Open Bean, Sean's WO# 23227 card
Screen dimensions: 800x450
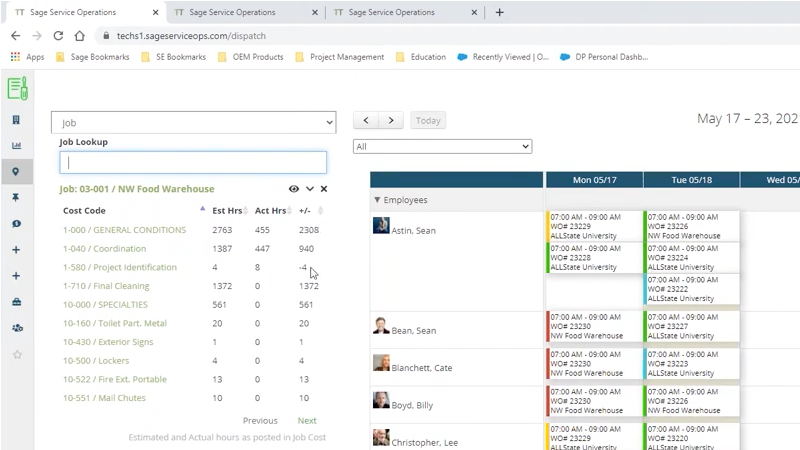(x=691, y=327)
